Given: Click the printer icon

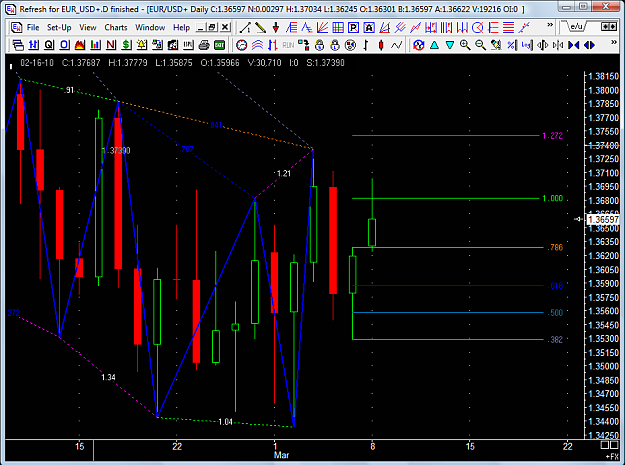Looking at the screenshot, I should [204, 45].
